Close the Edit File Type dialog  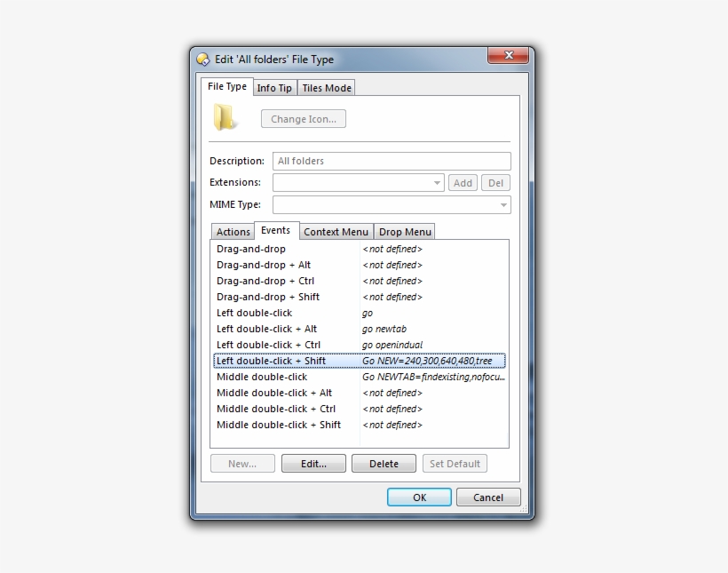click(x=508, y=56)
